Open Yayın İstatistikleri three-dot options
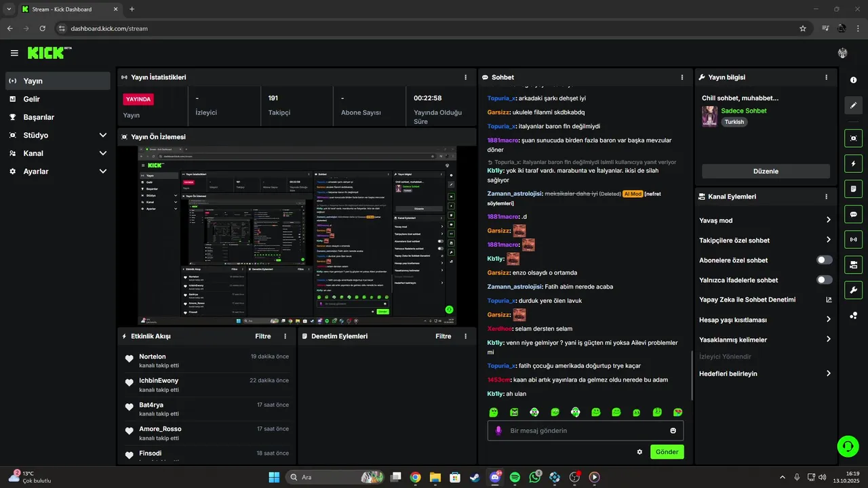868x488 pixels. (465, 77)
